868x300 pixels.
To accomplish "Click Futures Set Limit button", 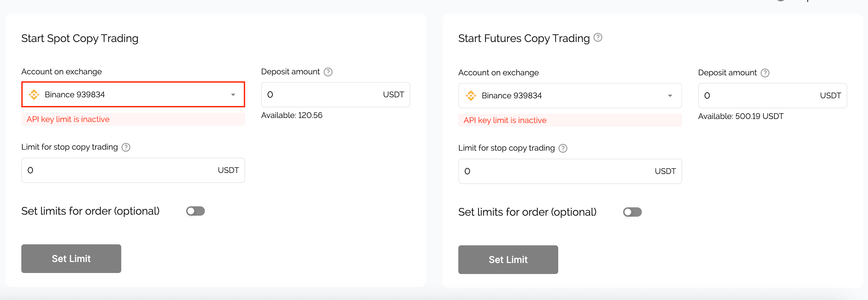I will coord(508,260).
